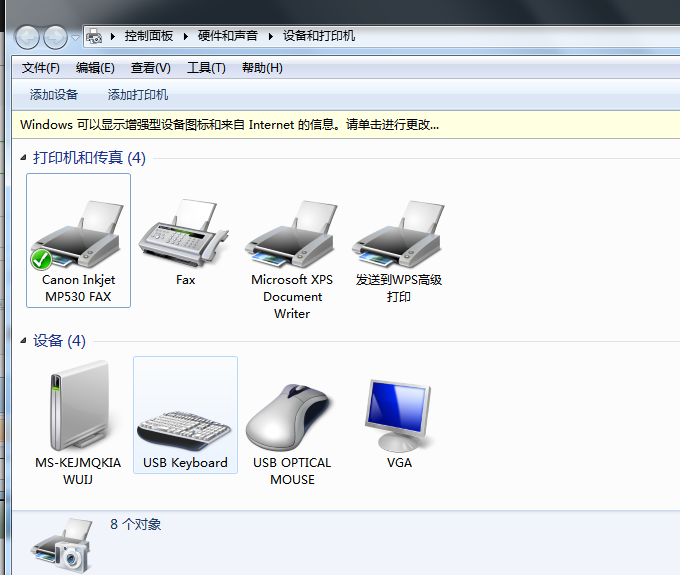Select the Microsoft XPS Document Writer icon
680x575 pixels.
coord(291,234)
